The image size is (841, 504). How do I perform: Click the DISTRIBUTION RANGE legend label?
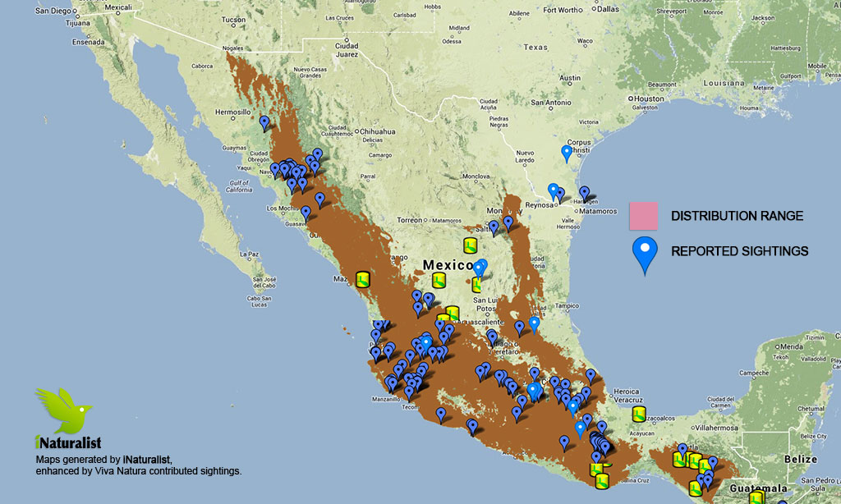pyautogui.click(x=736, y=216)
